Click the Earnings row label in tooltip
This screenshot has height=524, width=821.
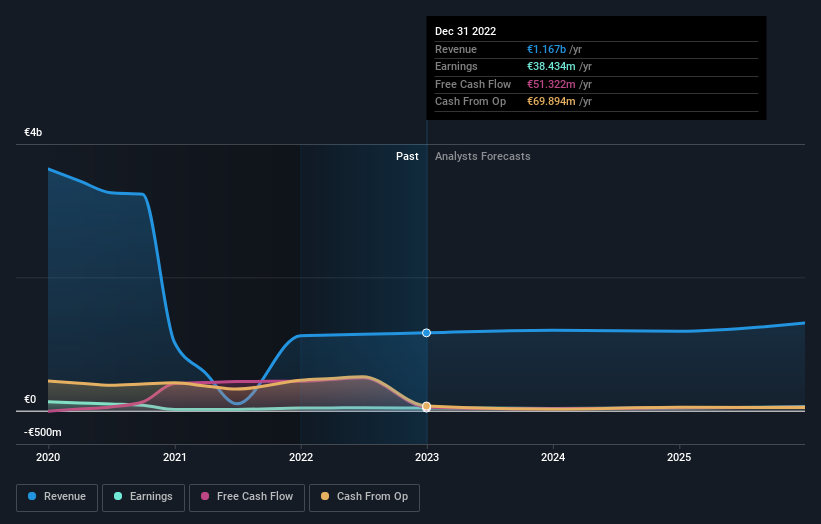click(457, 66)
